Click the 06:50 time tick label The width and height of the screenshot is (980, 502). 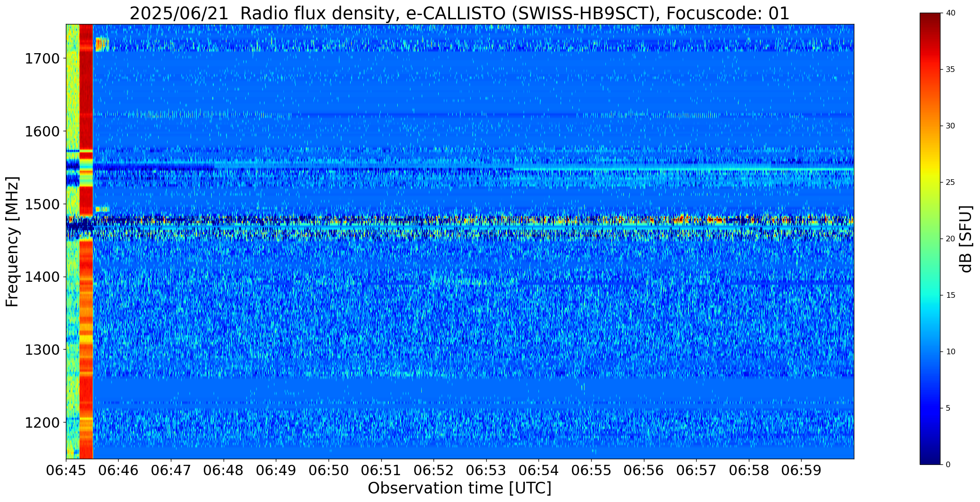coord(329,470)
